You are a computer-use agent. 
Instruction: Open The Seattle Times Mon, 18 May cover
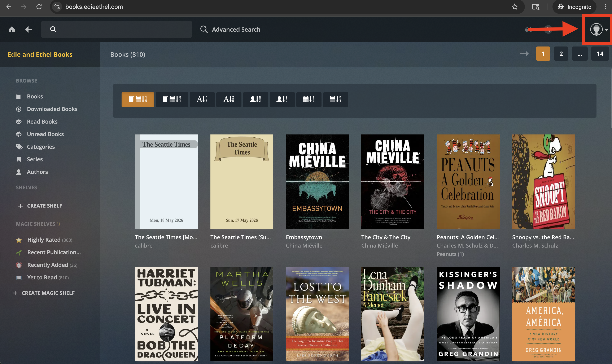point(166,182)
